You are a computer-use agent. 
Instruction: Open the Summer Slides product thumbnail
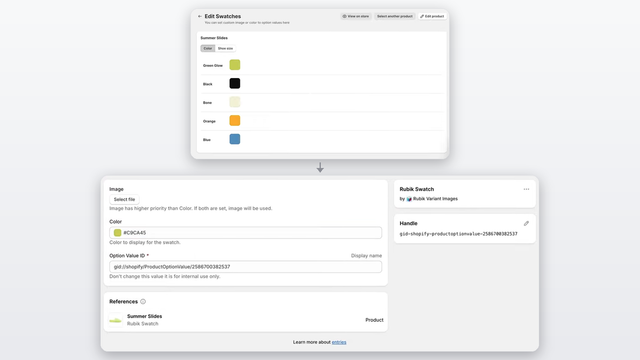(x=116, y=320)
